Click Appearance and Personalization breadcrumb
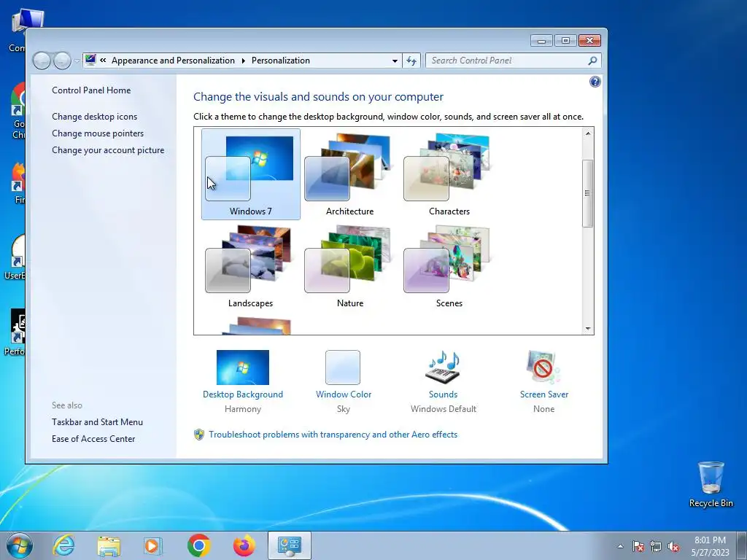 coord(173,61)
